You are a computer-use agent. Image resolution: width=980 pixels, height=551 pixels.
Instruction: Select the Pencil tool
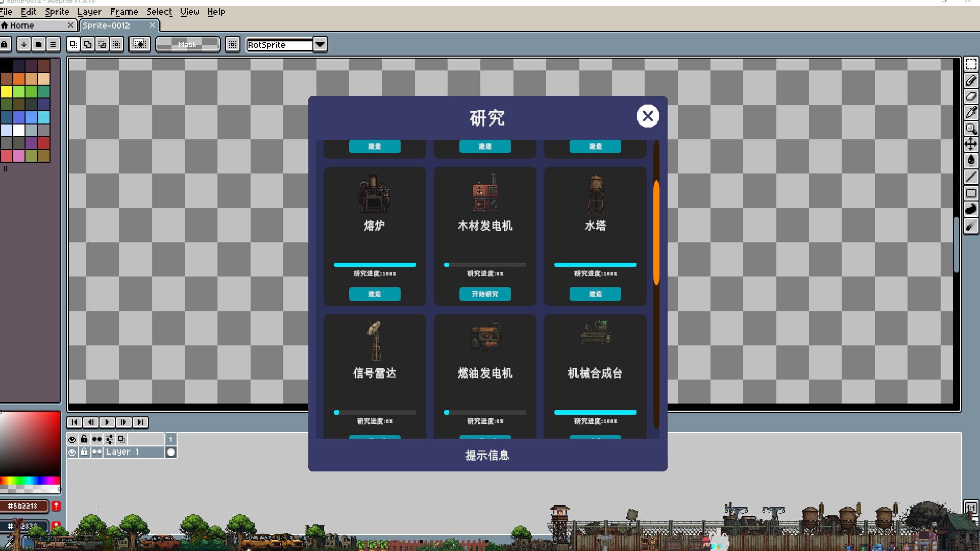(x=971, y=81)
